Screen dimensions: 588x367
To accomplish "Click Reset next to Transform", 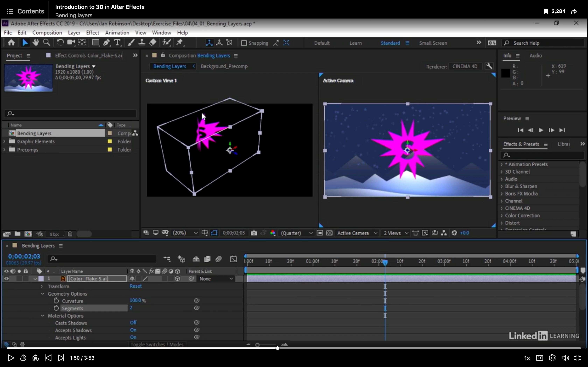I will pos(135,286).
